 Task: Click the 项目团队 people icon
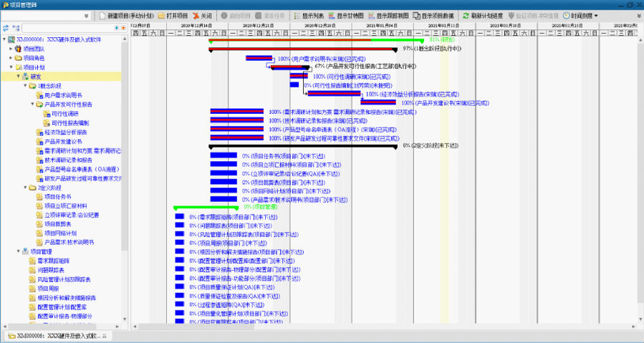(x=18, y=49)
